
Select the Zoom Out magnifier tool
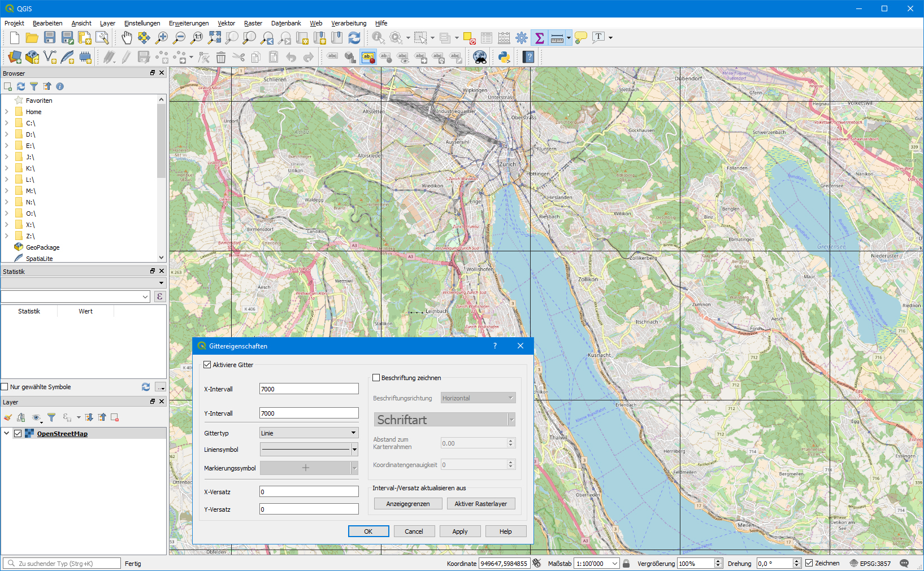coord(179,38)
